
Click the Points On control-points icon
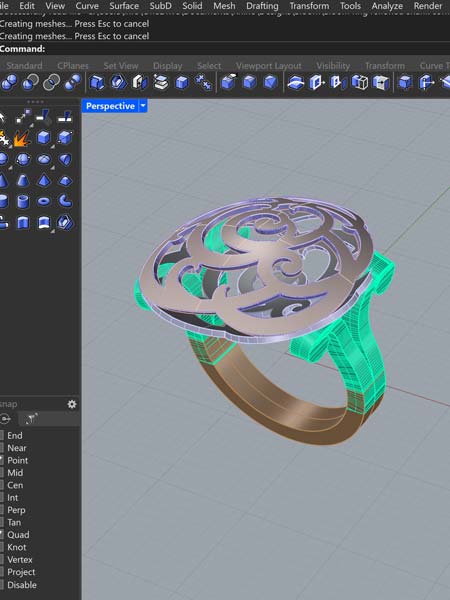[23, 117]
